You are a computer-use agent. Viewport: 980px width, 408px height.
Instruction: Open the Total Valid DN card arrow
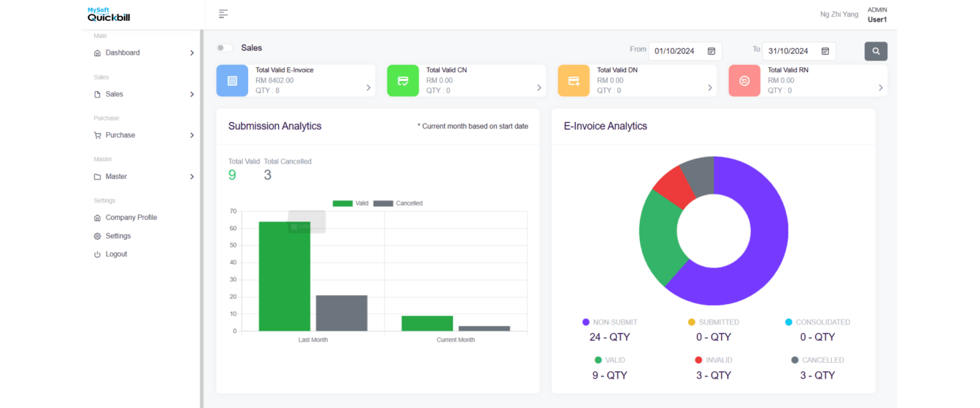(x=709, y=88)
